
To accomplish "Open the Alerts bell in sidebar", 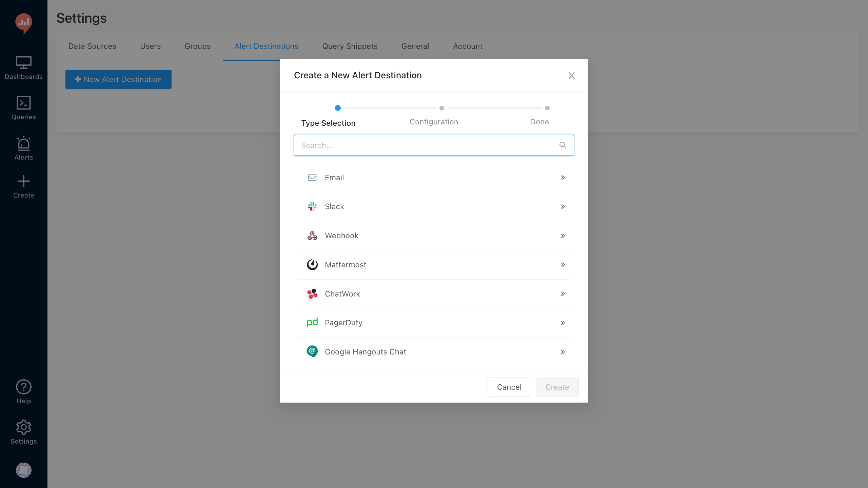I will (x=23, y=148).
